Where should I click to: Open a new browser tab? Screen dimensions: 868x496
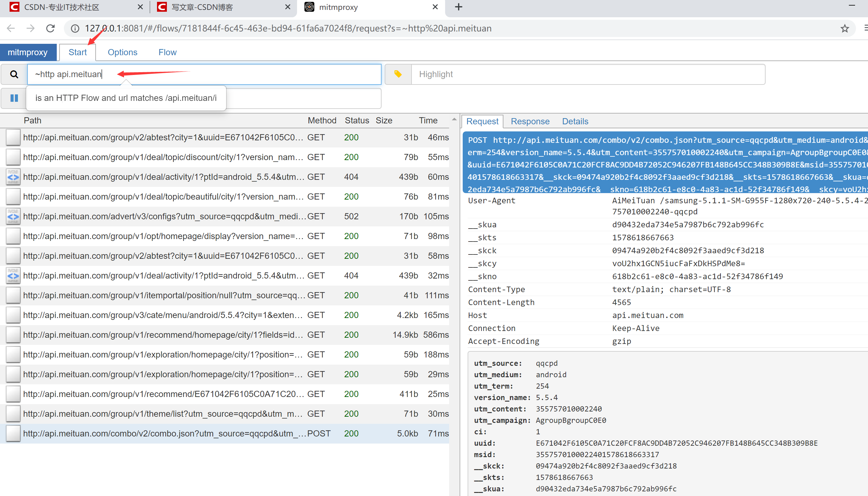(459, 7)
